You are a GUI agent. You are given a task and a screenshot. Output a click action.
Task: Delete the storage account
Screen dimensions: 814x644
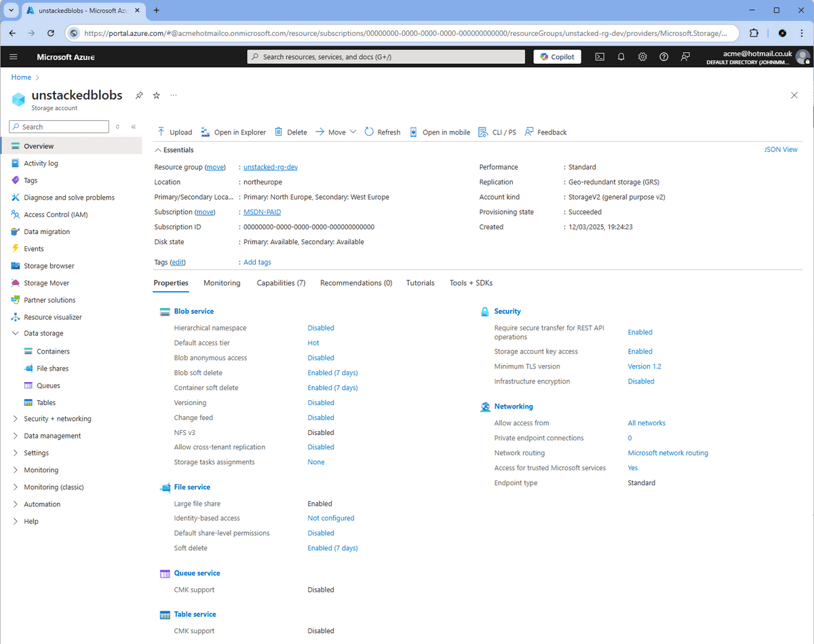coord(296,132)
